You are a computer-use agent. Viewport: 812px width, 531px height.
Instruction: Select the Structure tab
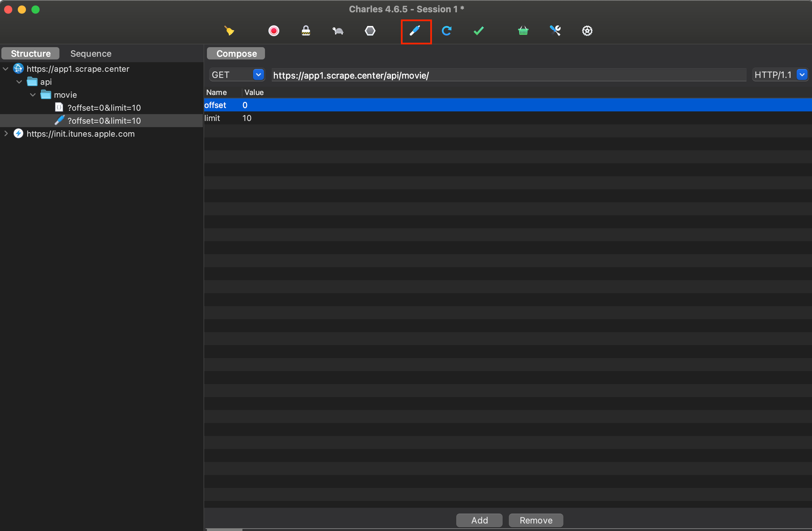(30, 54)
